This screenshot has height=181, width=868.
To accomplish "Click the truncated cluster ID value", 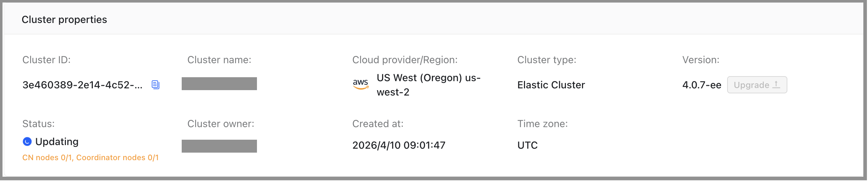I will click(x=82, y=85).
